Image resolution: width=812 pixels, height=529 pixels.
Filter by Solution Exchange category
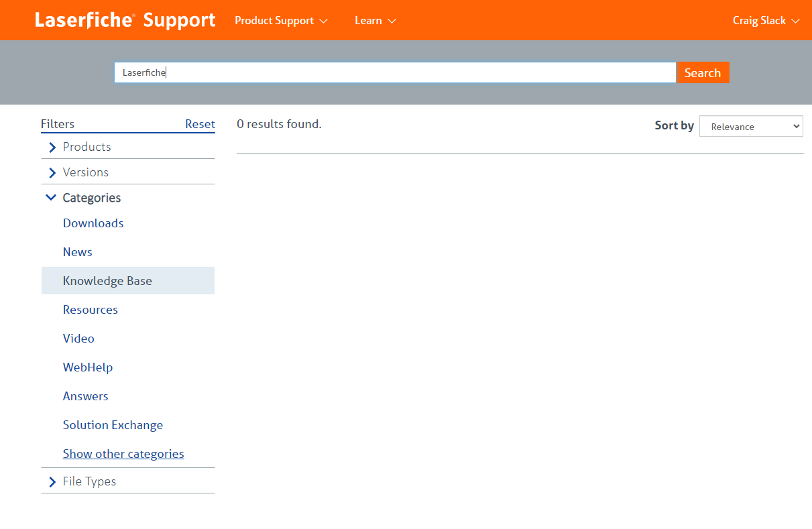(x=113, y=425)
